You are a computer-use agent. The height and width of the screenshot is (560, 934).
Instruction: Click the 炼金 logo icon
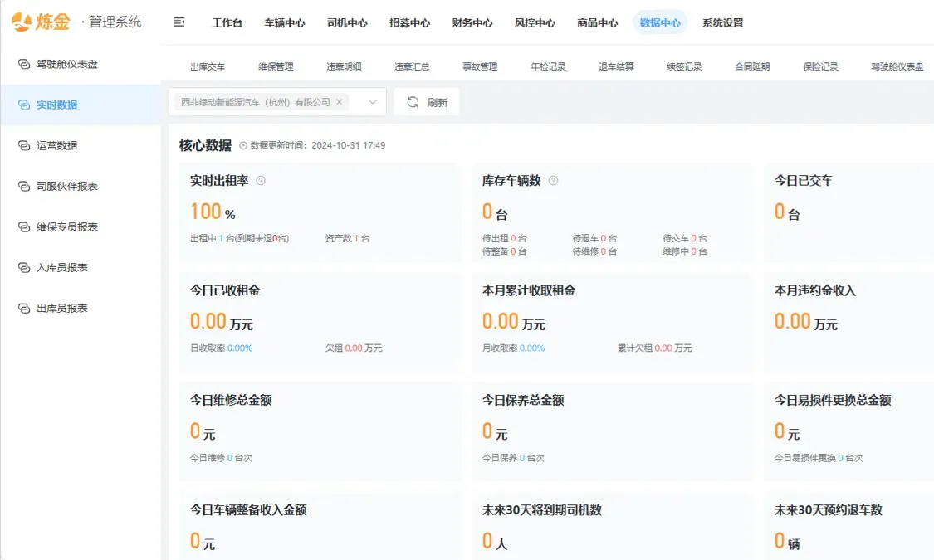22,22
